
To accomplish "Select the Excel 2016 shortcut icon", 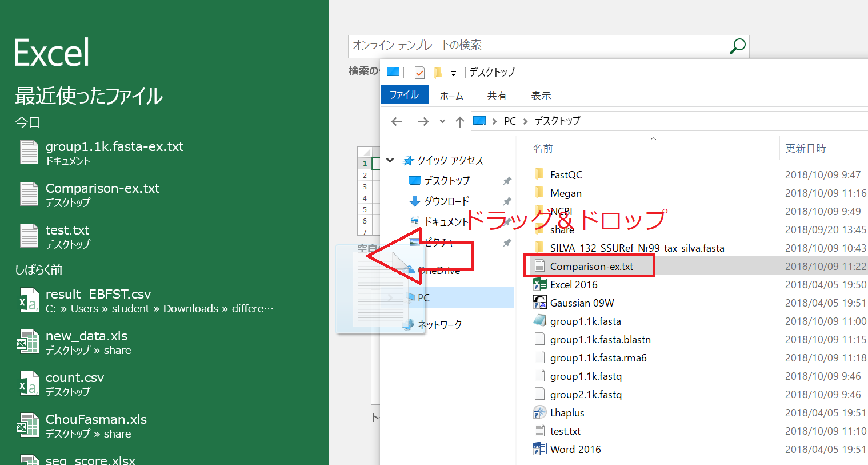I will [x=539, y=284].
